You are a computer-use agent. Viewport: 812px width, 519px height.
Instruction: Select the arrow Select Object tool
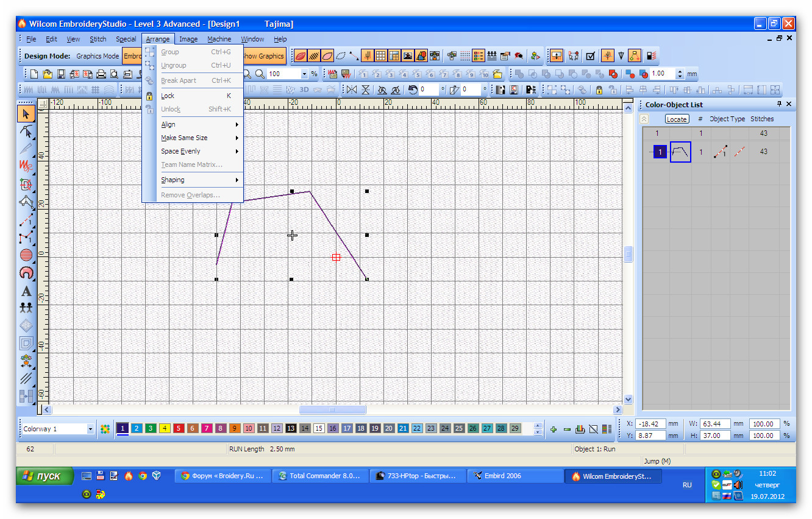click(26, 113)
